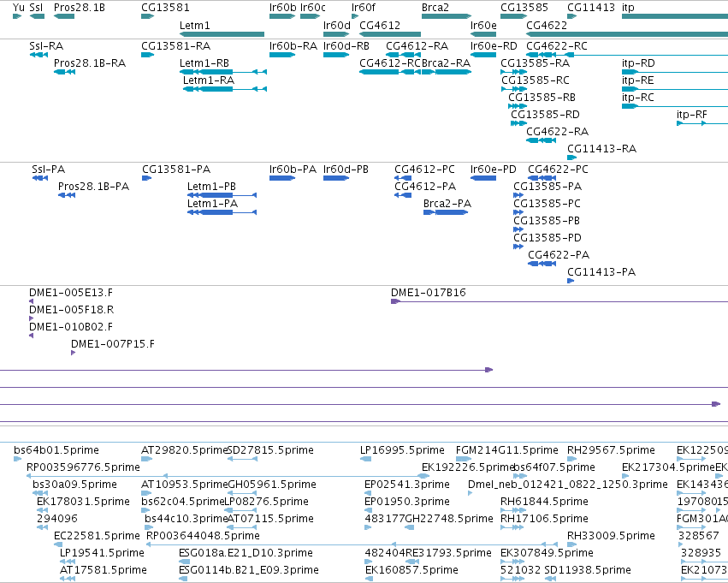The height and width of the screenshot is (583, 728).
Task: Click the 294096 EST label
Action: 57,519
